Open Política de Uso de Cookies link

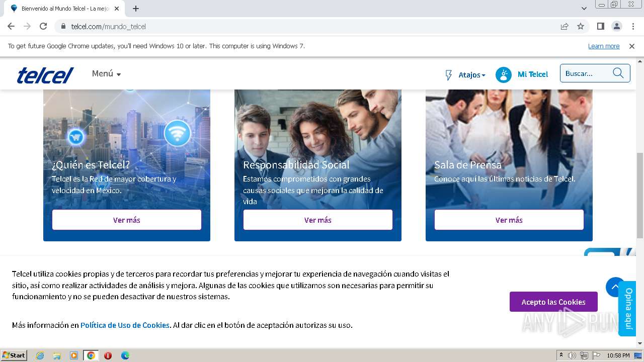coord(125,325)
